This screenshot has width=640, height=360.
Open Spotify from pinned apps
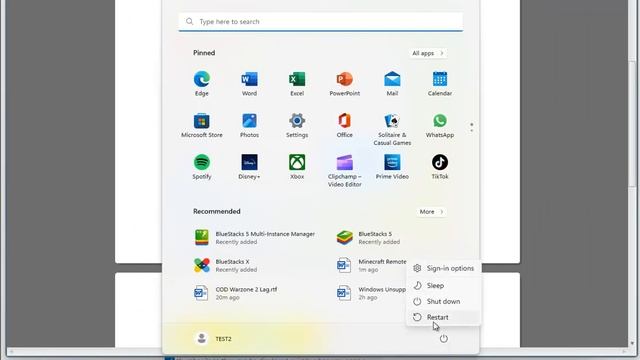[x=202, y=167]
